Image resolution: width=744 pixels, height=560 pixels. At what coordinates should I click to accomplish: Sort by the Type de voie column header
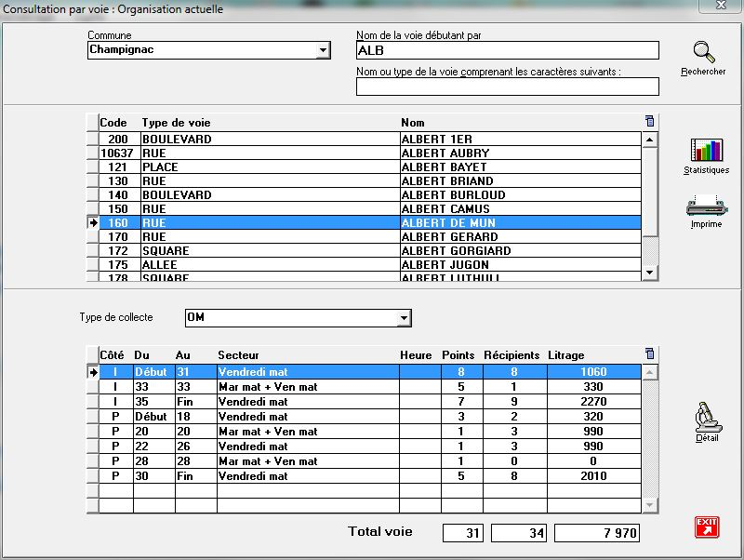click(x=176, y=123)
